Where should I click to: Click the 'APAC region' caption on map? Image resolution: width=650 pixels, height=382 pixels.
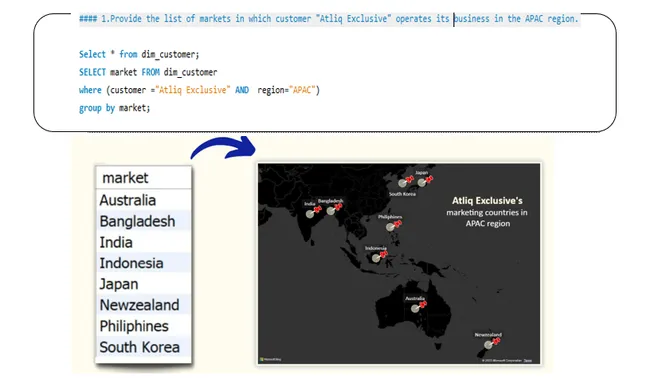pos(488,224)
